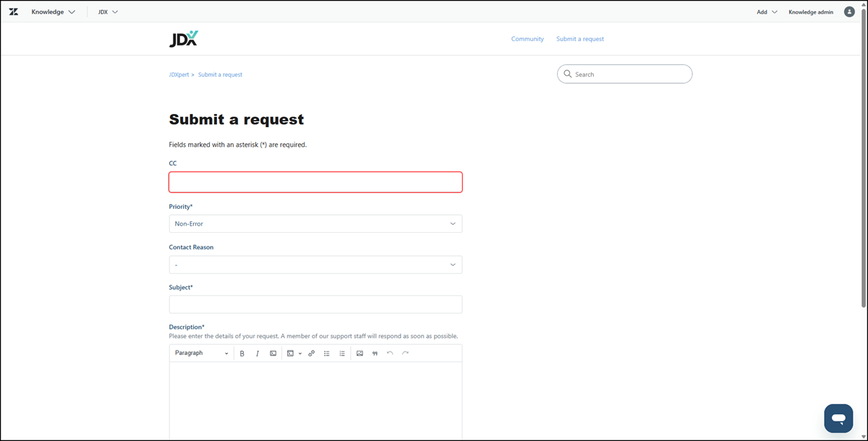This screenshot has width=868, height=441.
Task: Toggle italic formatting in description editor
Action: [258, 354]
